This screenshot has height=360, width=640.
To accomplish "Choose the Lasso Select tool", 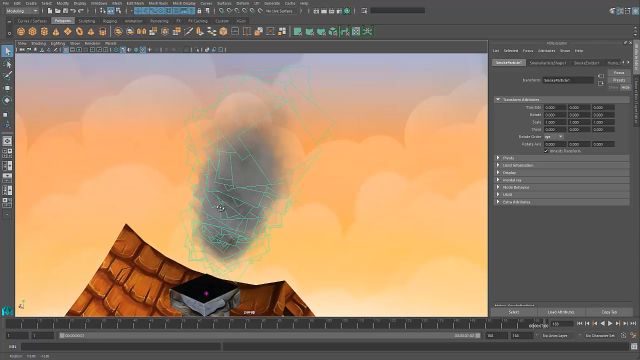I will [7, 64].
